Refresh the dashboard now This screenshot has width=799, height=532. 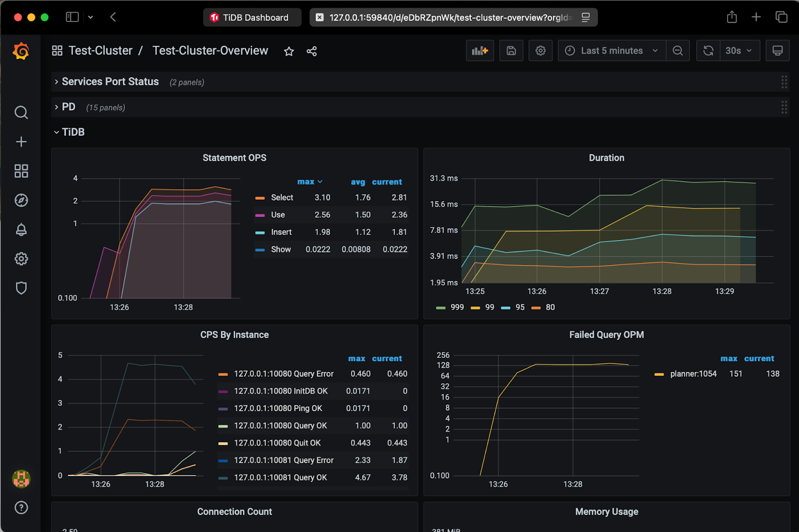[x=708, y=50]
